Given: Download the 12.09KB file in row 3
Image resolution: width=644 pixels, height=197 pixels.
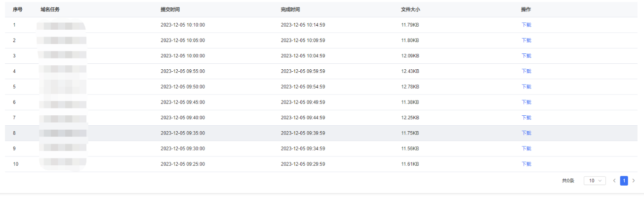Looking at the screenshot, I should click(526, 55).
